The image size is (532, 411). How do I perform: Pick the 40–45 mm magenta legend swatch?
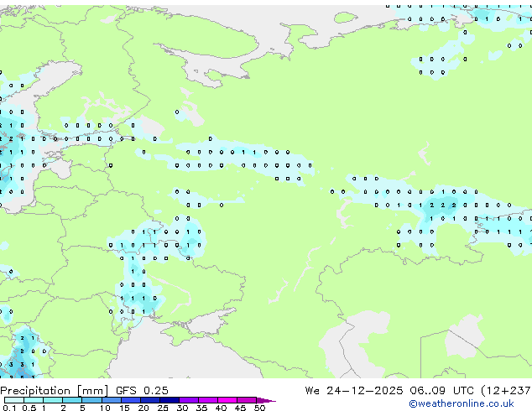227,400
